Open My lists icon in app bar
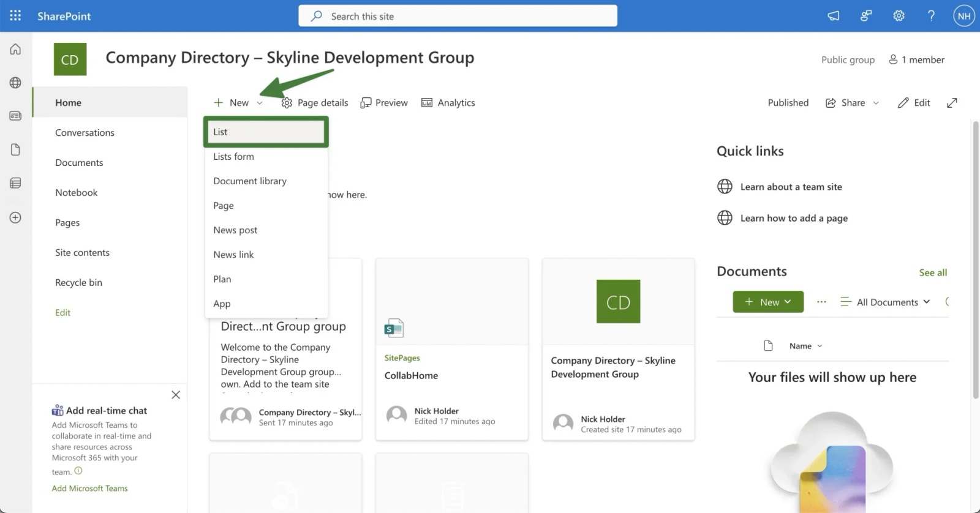 [x=15, y=183]
